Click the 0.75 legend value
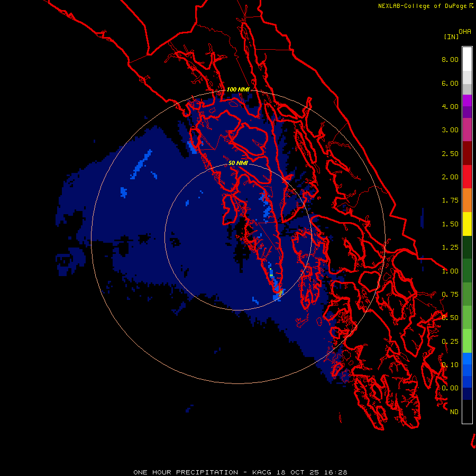 pos(450,295)
